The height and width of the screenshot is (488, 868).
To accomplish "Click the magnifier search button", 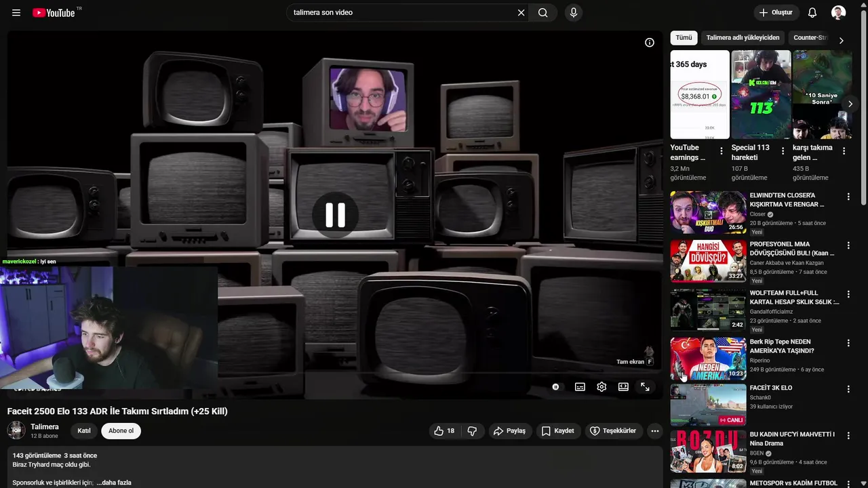I will point(543,13).
